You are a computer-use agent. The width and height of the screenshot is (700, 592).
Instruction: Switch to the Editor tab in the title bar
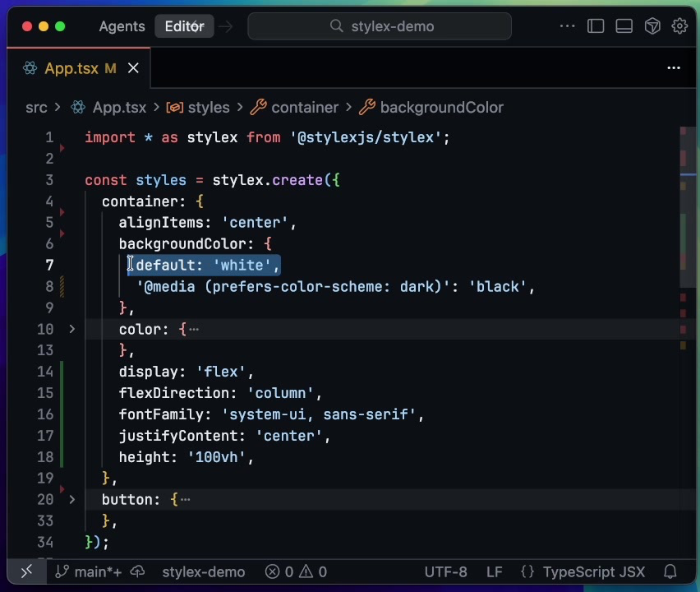(184, 25)
